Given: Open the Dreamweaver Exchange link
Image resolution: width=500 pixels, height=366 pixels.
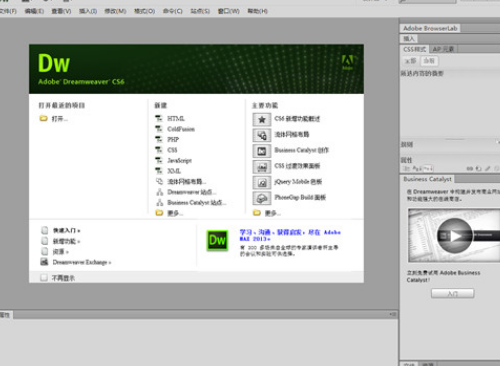Looking at the screenshot, I should point(82,262).
